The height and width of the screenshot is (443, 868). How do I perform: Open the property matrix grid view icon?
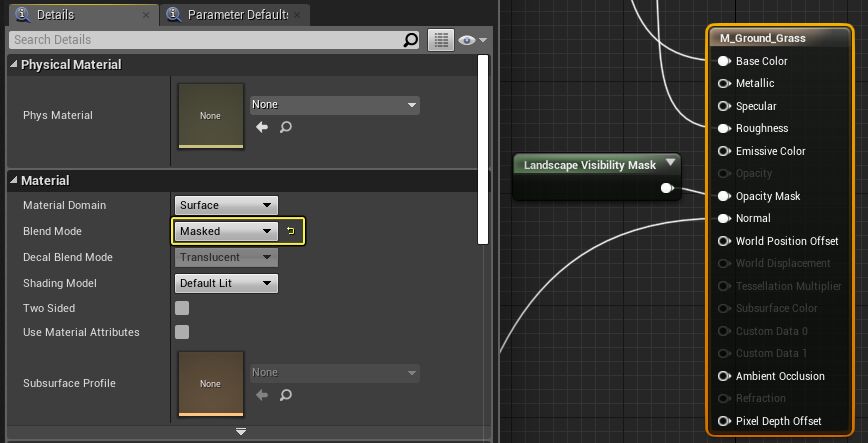tap(441, 40)
